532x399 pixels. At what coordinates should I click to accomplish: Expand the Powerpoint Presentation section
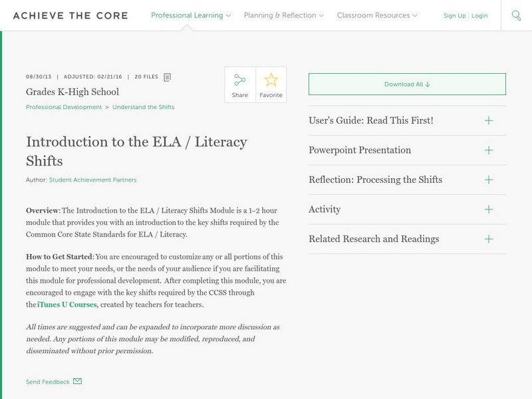point(488,150)
